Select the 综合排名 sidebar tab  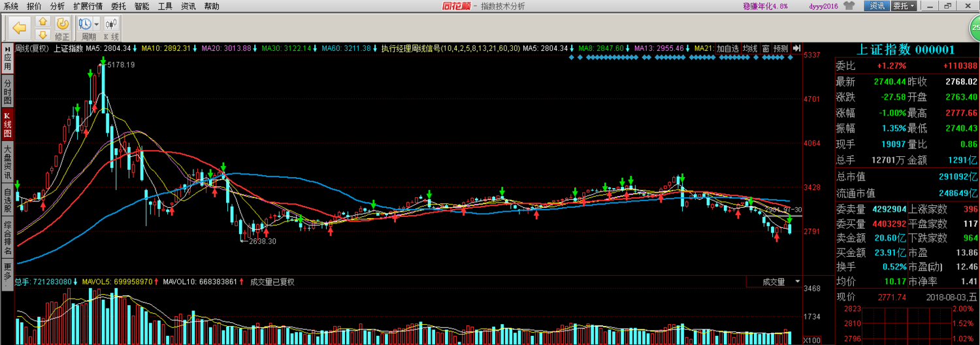[x=8, y=238]
